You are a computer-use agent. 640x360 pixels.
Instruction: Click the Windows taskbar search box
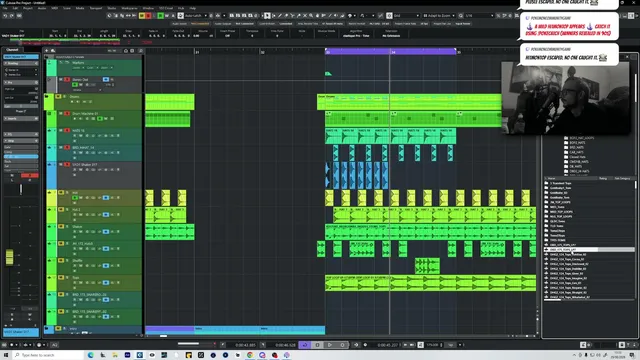point(47,355)
